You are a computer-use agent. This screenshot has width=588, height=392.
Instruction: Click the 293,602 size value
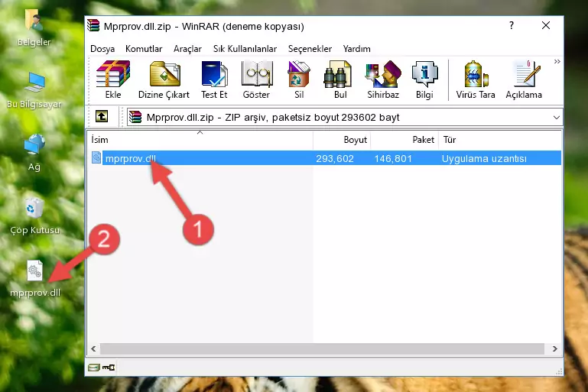tap(334, 158)
